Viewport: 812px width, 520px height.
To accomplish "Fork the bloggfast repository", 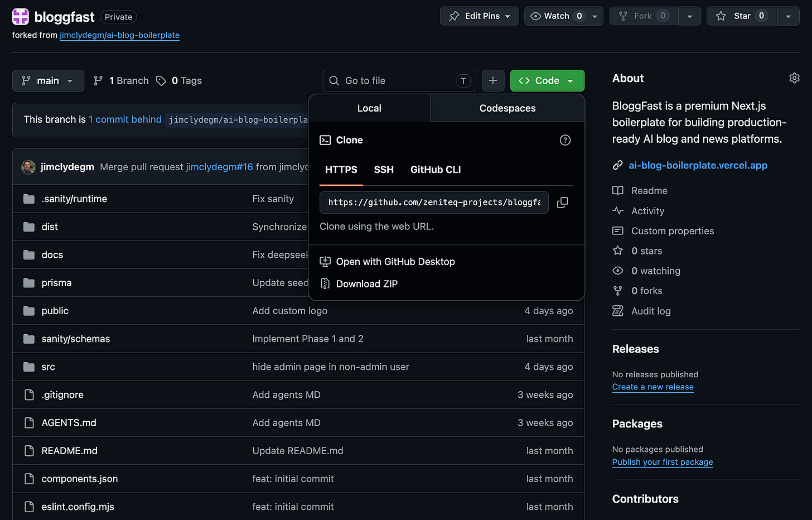I will coord(643,16).
